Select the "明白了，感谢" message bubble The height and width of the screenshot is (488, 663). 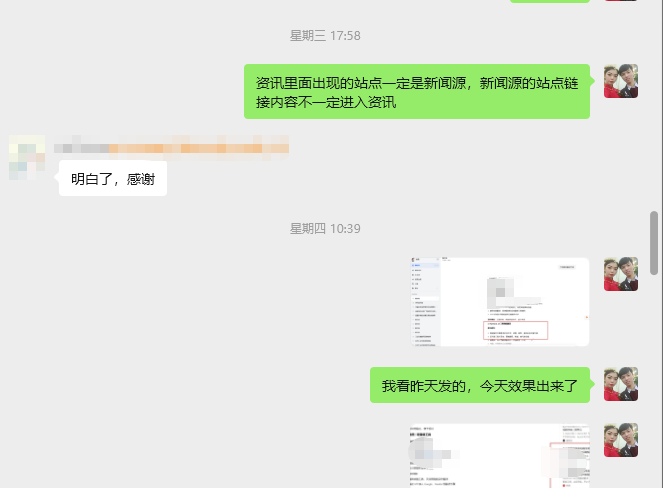pos(112,180)
